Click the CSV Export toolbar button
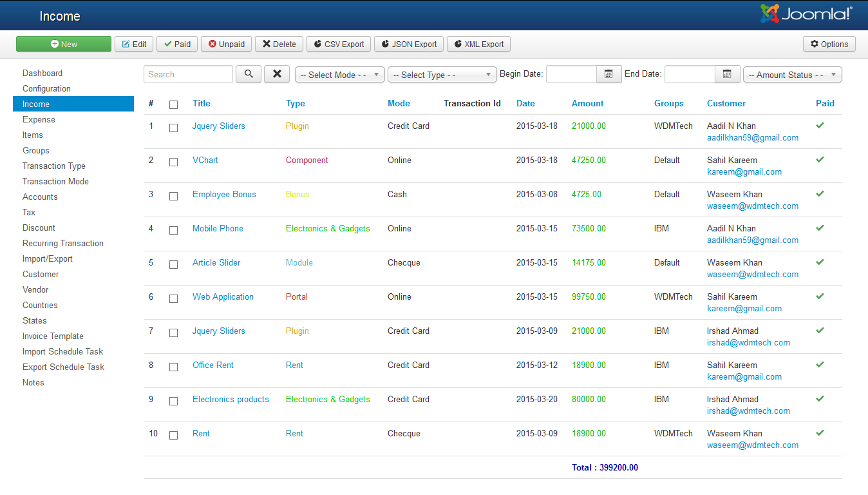Image resolution: width=868 pixels, height=495 pixels. pos(338,44)
